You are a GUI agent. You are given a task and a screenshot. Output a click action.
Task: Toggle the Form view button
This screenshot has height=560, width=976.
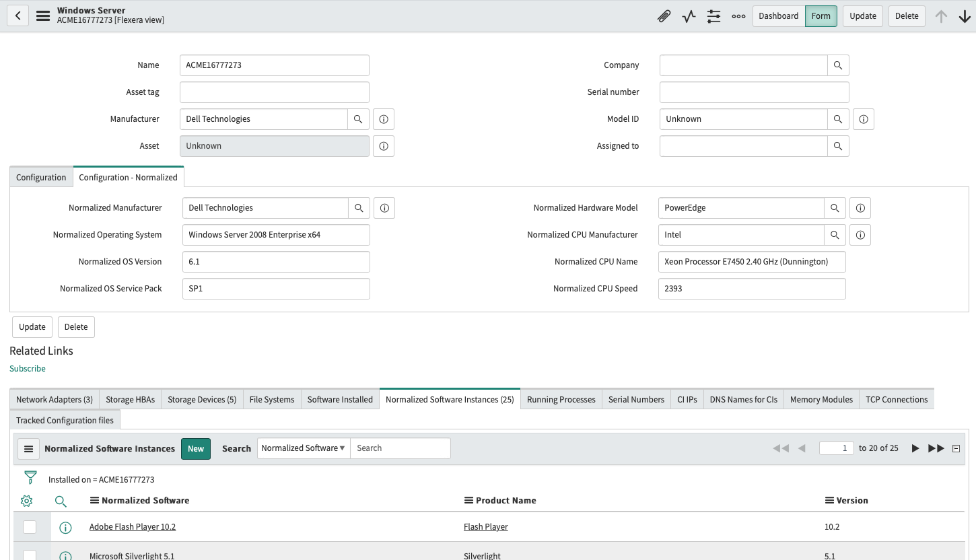click(821, 16)
